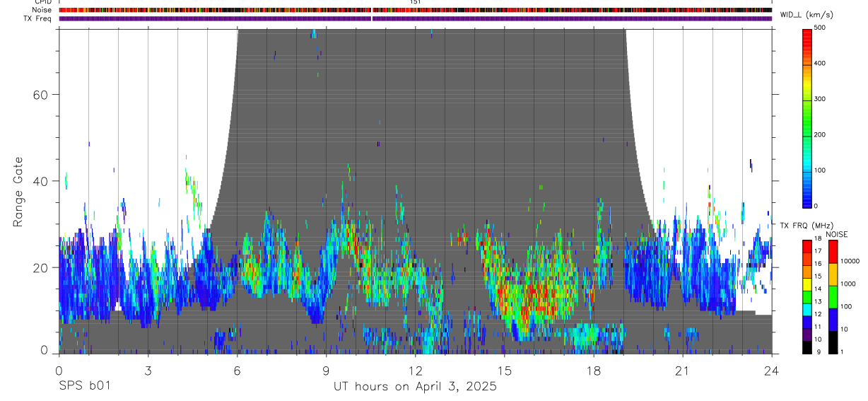Click hour 3 on the time axis

point(147,370)
